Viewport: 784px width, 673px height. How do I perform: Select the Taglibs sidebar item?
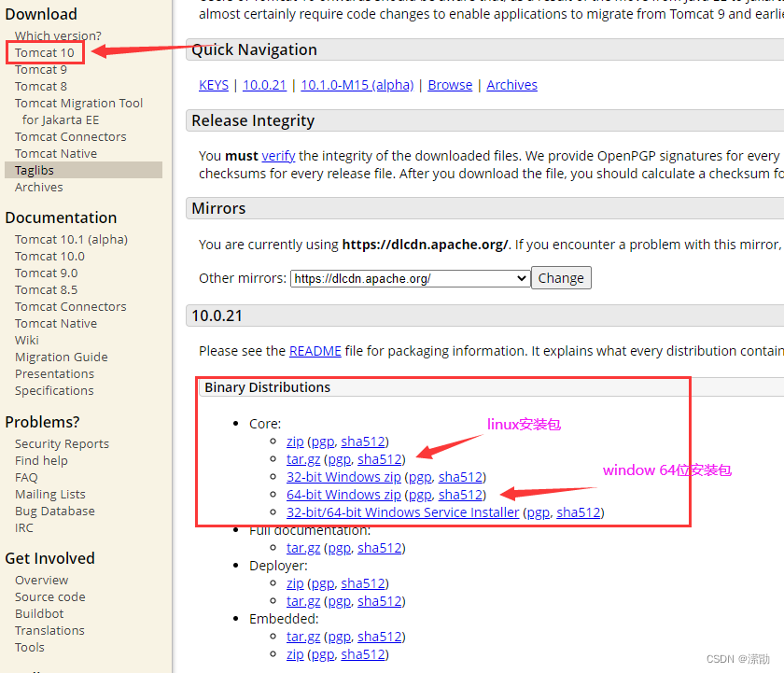pos(83,170)
